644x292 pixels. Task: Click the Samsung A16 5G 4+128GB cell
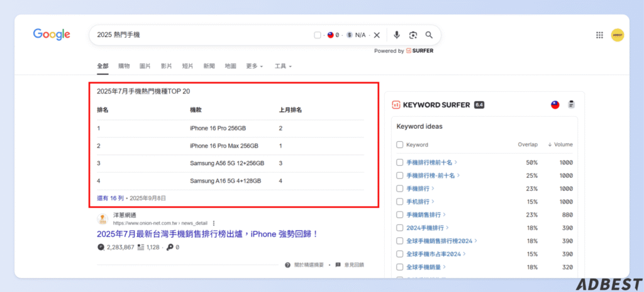point(226,181)
